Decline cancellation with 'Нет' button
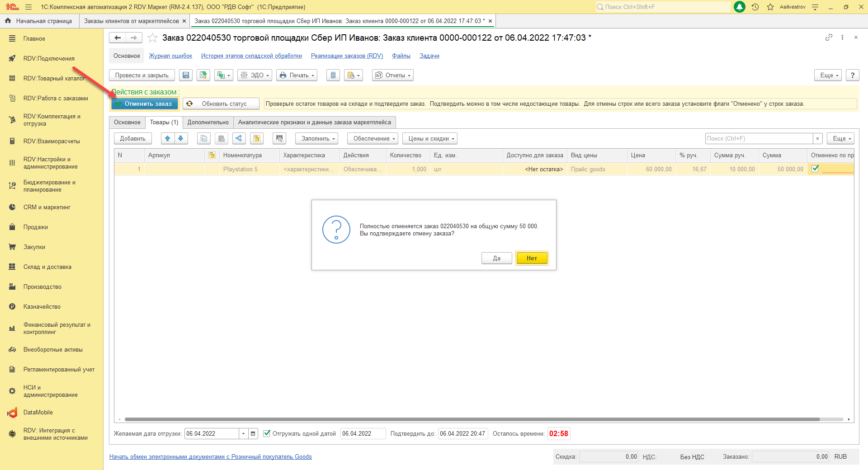The image size is (868, 470). [532, 258]
